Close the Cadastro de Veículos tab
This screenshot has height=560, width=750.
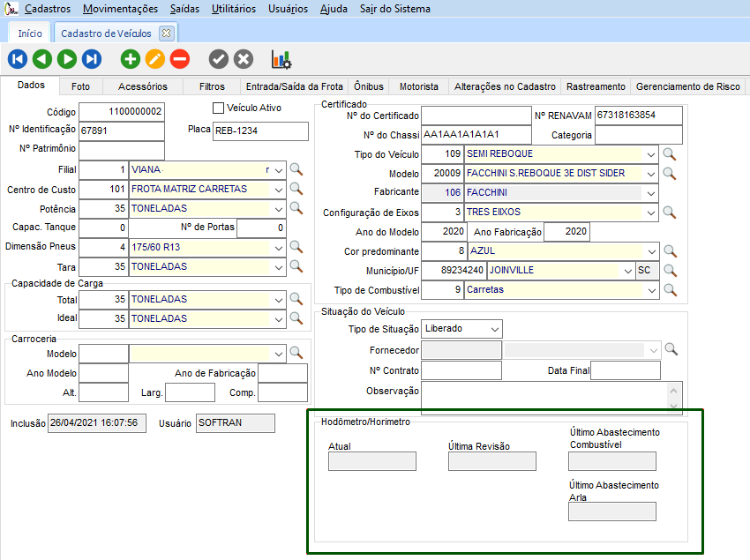pos(166,33)
